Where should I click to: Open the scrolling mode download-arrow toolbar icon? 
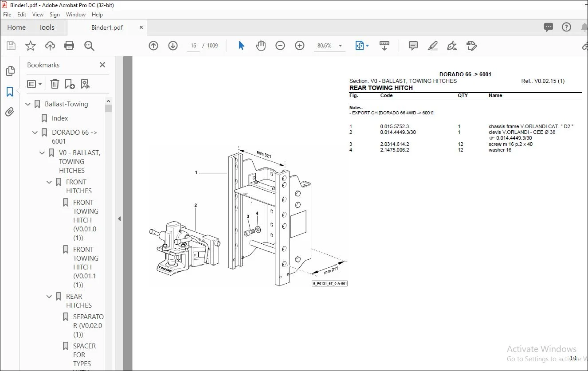click(x=384, y=46)
